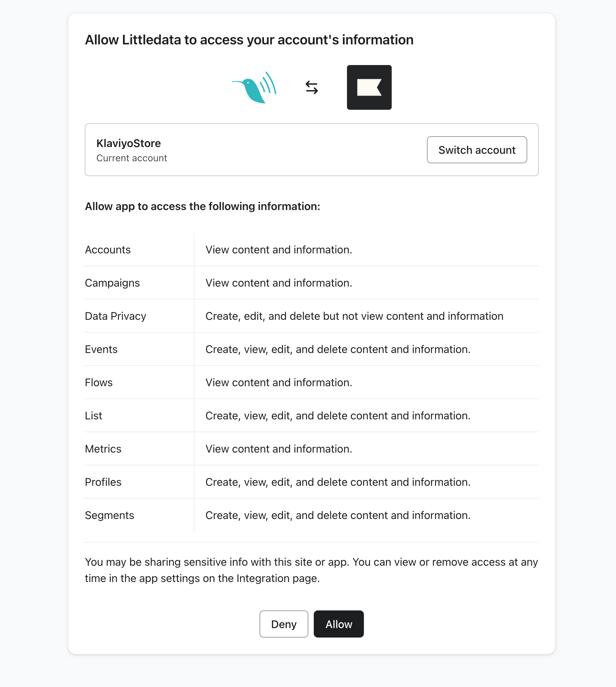Click the Profiles permission row label
This screenshot has height=687, width=616.
(103, 482)
